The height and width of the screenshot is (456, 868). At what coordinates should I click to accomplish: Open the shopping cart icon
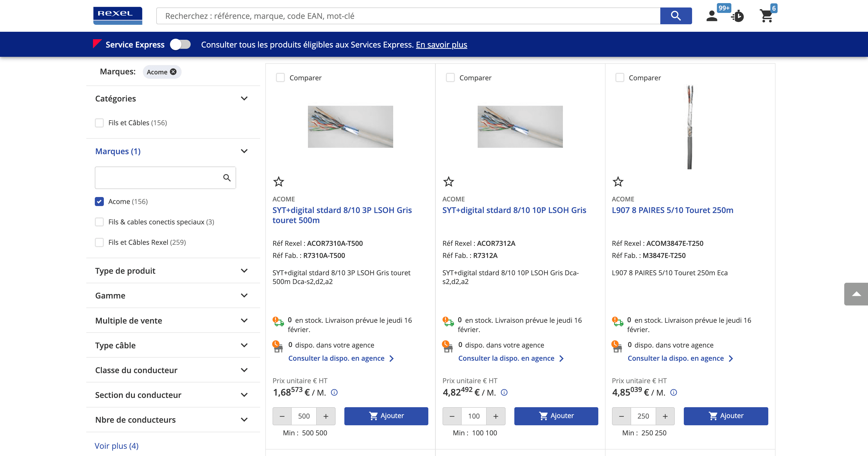(x=766, y=16)
